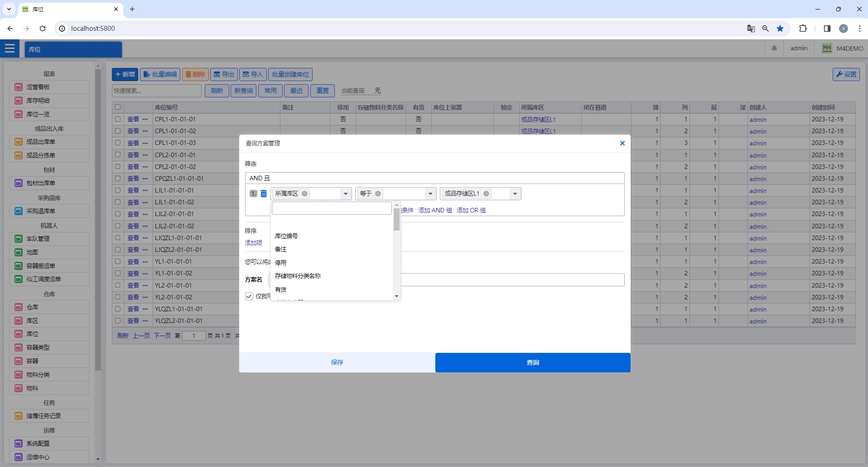868x467 pixels.
Task: Open 车队管理 in sidebar
Action: (x=49, y=239)
